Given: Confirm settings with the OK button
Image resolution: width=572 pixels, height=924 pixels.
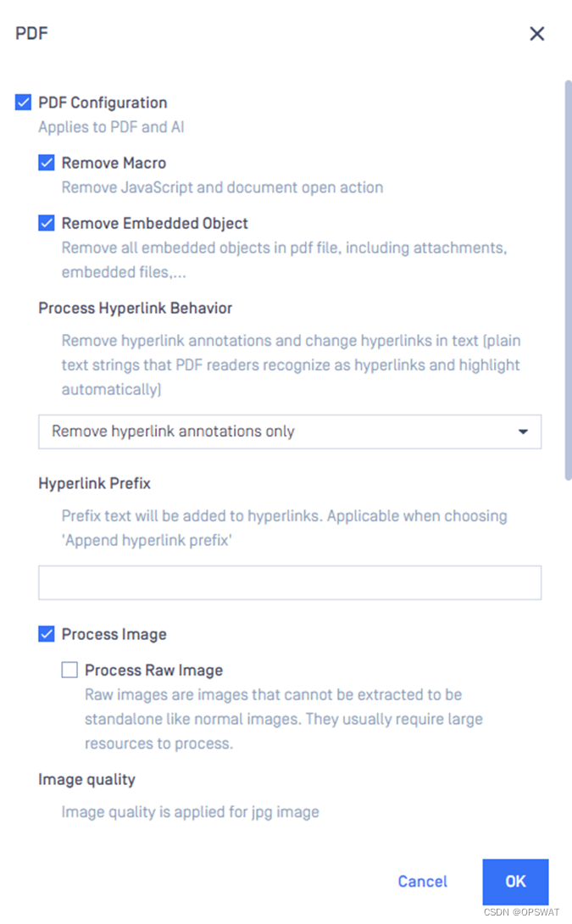Looking at the screenshot, I should click(x=515, y=882).
